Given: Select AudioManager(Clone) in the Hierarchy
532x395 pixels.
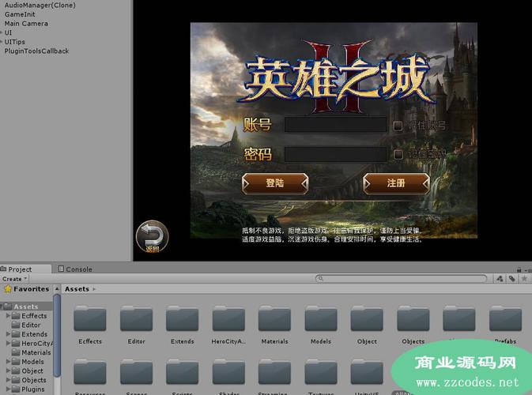Looking at the screenshot, I should click(40, 5).
